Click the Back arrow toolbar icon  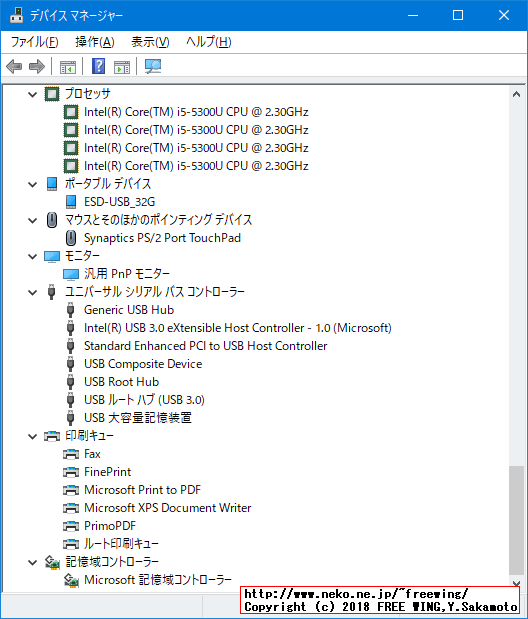coord(14,66)
